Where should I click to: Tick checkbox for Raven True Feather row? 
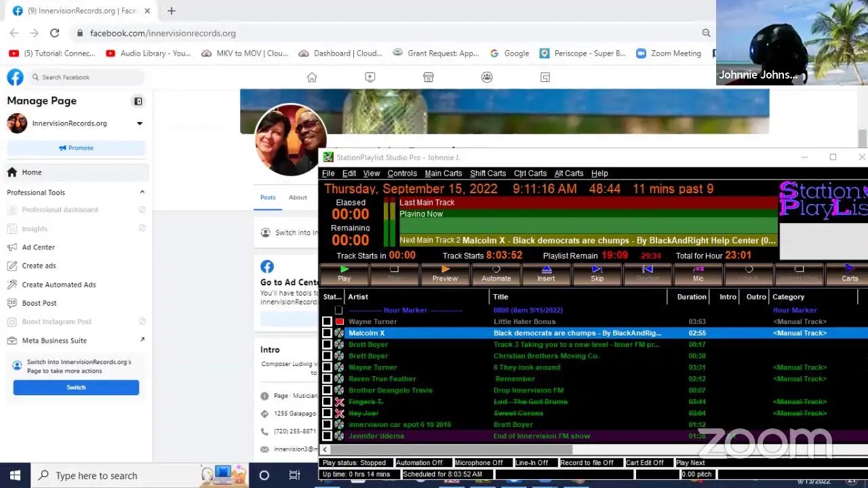[x=327, y=379]
